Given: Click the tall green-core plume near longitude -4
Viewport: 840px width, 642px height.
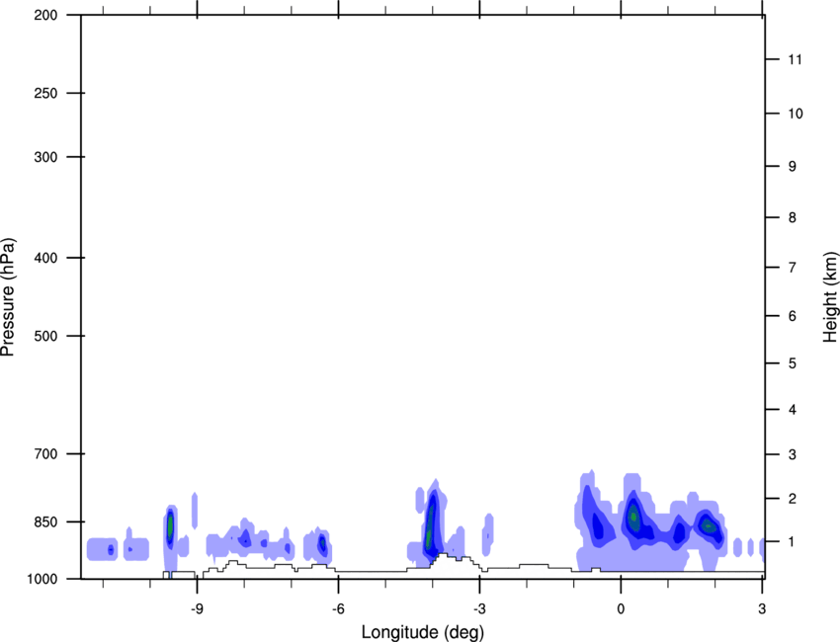Looking at the screenshot, I should [x=431, y=523].
